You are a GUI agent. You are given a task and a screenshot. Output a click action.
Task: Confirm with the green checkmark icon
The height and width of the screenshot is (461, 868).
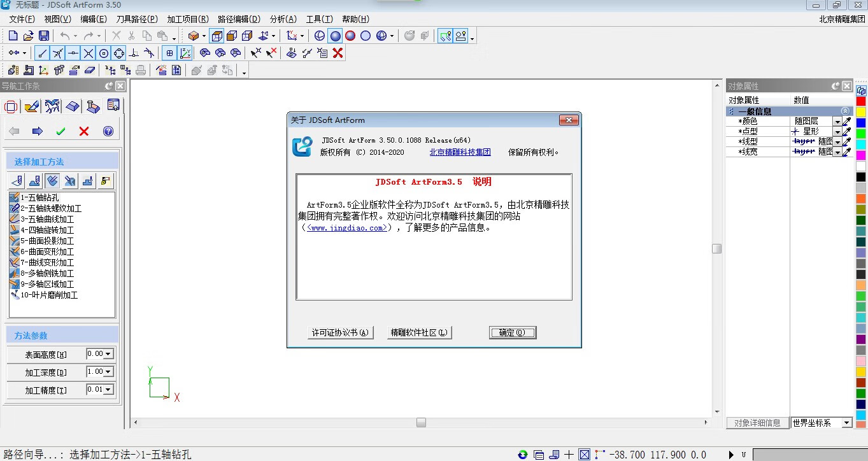pyautogui.click(x=60, y=131)
